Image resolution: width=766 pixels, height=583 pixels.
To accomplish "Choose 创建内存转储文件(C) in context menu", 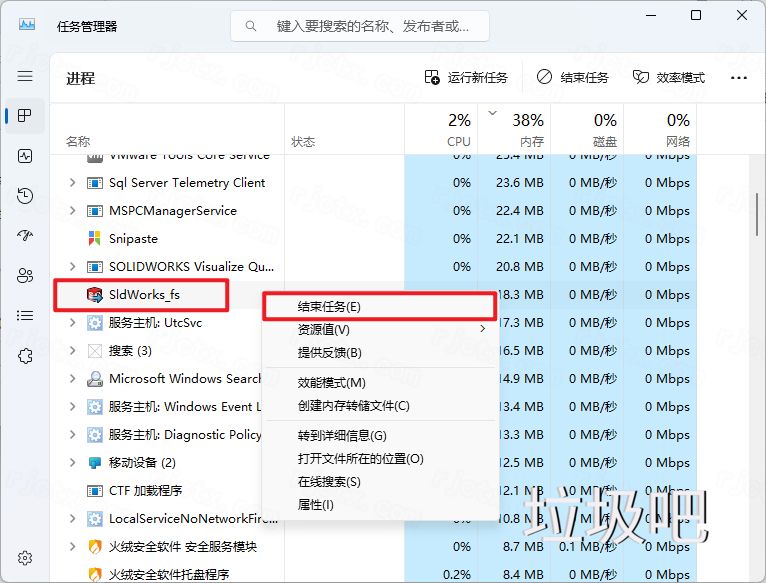I will (x=380, y=406).
